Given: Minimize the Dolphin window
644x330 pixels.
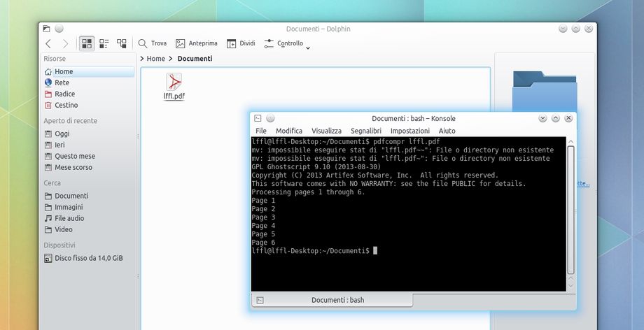Looking at the screenshot, I should [563, 29].
